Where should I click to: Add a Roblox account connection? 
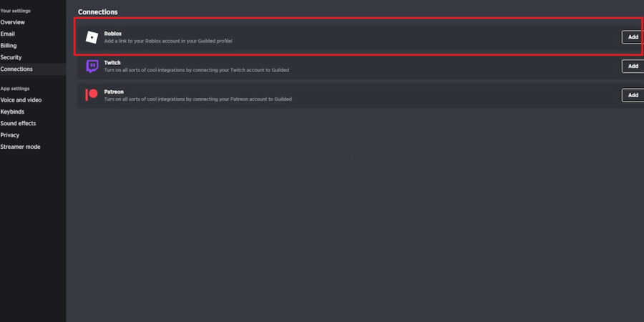click(x=633, y=37)
